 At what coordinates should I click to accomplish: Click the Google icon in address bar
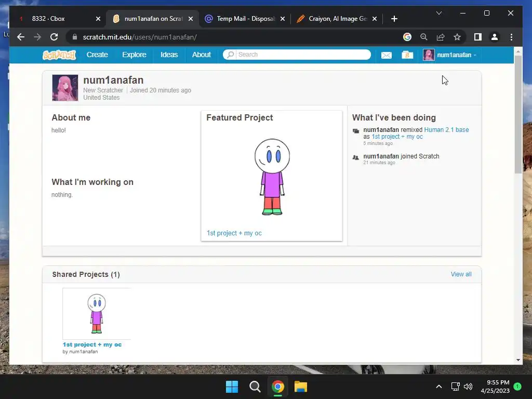pyautogui.click(x=407, y=37)
